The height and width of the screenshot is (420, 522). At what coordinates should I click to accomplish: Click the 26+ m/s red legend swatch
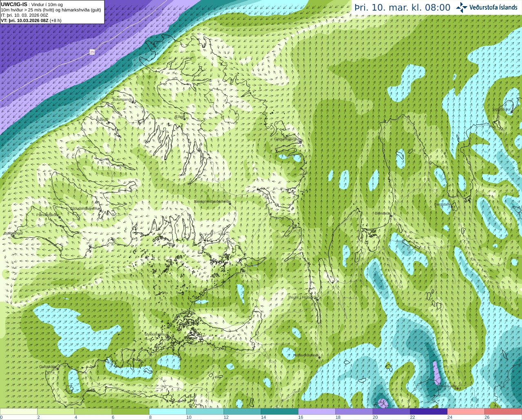point(503,411)
